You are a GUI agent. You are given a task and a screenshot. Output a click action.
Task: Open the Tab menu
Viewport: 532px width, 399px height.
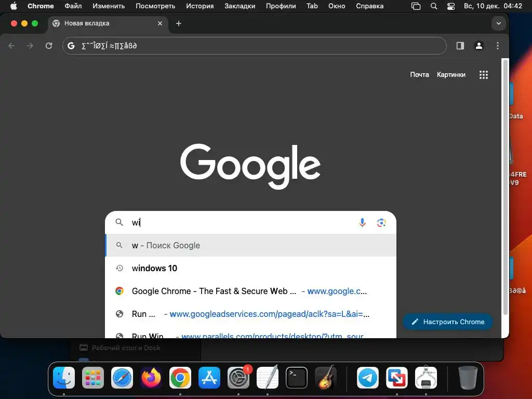click(x=312, y=6)
